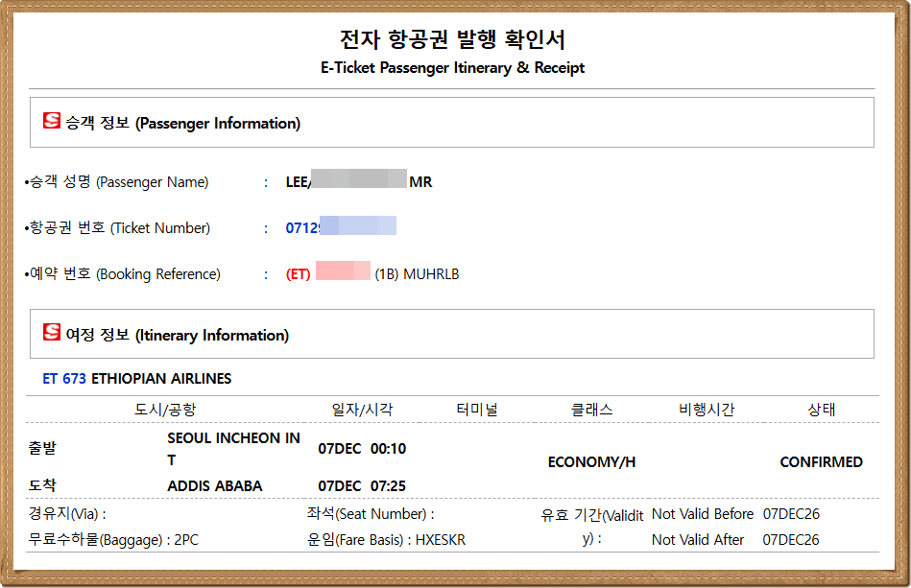911x588 pixels.
Task: Click the 도시/공항 column header
Action: (x=165, y=410)
